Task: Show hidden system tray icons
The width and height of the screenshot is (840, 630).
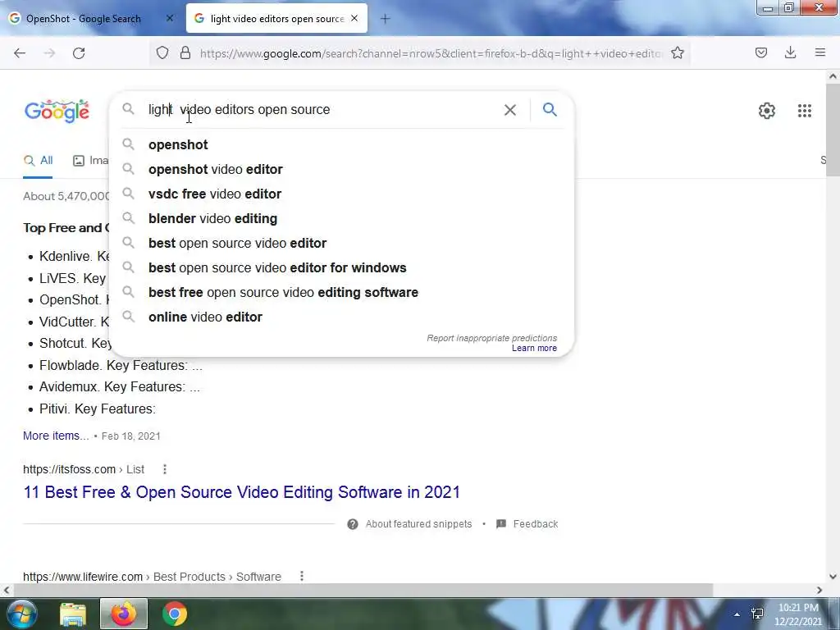Action: pyautogui.click(x=737, y=614)
